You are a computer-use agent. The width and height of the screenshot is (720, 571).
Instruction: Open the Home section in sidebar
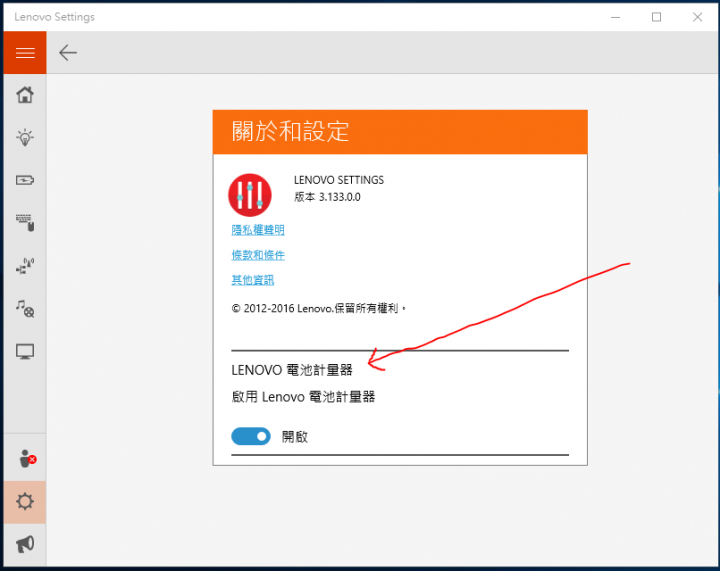(x=25, y=95)
